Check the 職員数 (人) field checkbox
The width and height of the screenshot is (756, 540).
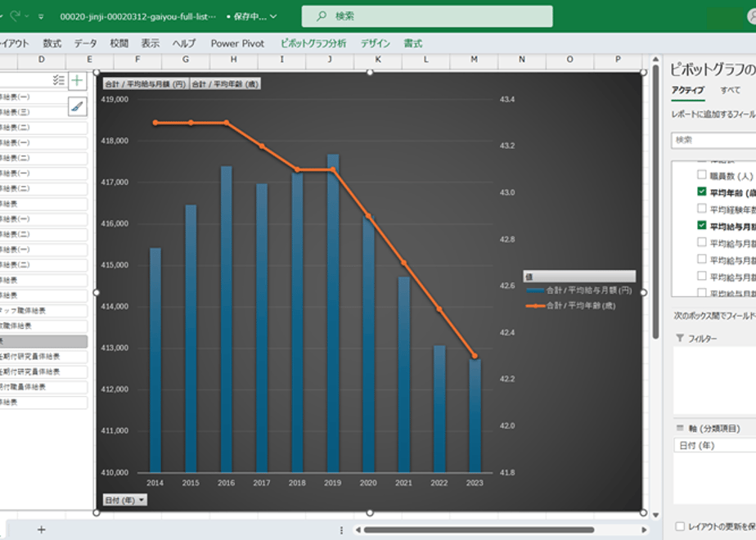pos(701,175)
